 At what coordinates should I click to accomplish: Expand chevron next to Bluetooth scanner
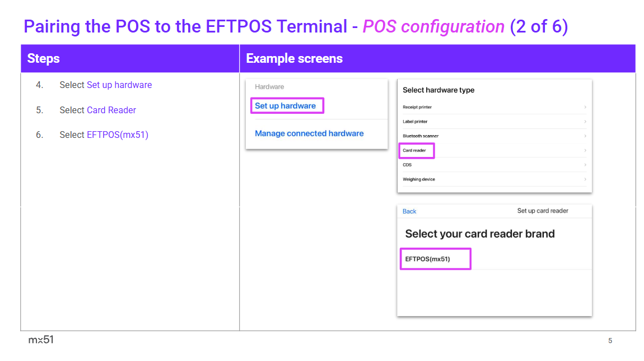[x=585, y=136]
